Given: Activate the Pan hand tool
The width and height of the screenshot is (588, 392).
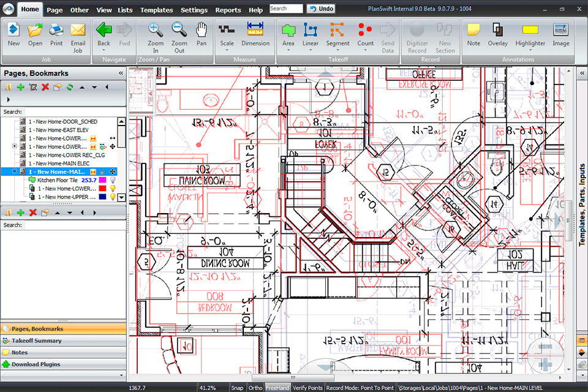Looking at the screenshot, I should (x=202, y=34).
